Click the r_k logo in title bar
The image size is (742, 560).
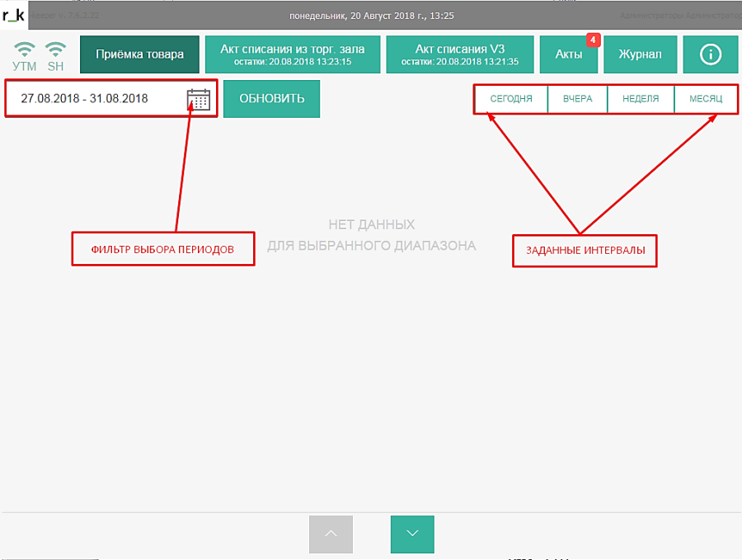[x=14, y=15]
